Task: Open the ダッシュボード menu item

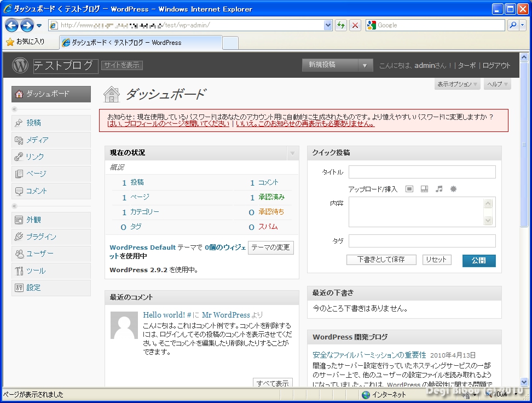Action: [51, 94]
